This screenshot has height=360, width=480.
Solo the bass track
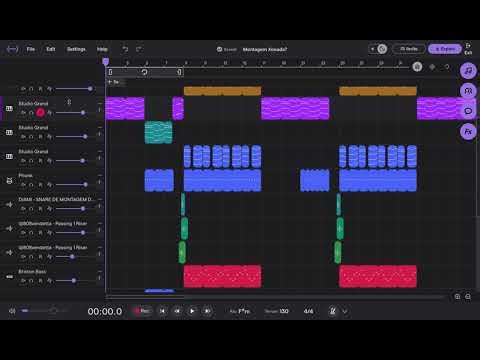pyautogui.click(x=31, y=281)
